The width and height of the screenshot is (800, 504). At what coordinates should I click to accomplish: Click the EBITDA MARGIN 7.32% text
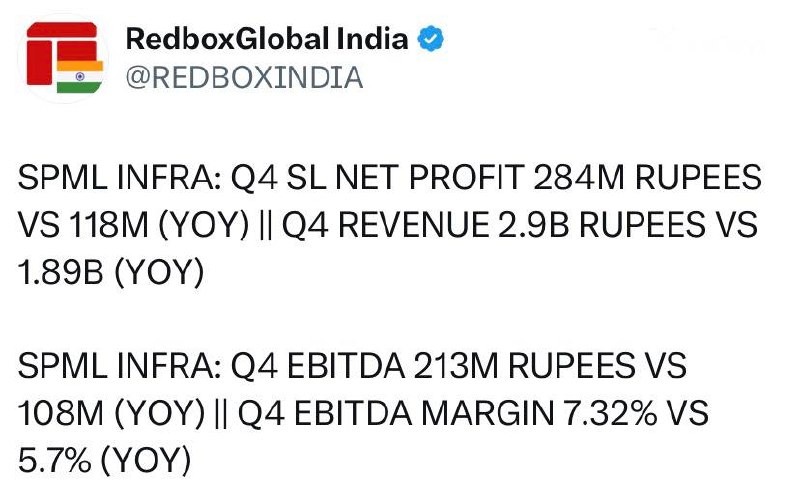476,413
